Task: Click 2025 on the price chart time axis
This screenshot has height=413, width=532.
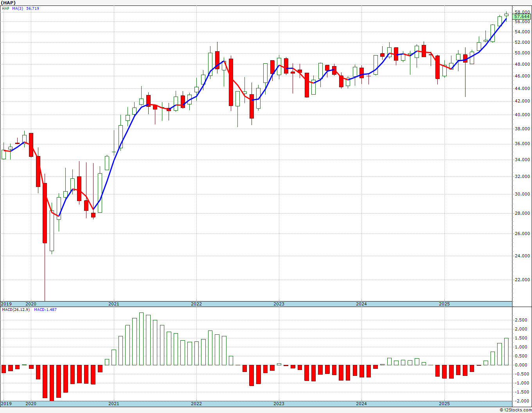Action: click(444, 304)
